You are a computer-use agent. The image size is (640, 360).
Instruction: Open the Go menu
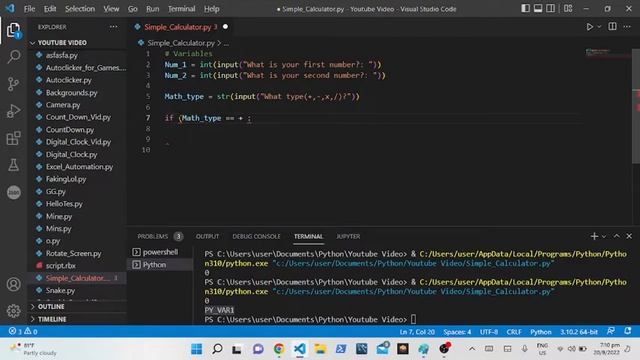pyautogui.click(x=133, y=9)
